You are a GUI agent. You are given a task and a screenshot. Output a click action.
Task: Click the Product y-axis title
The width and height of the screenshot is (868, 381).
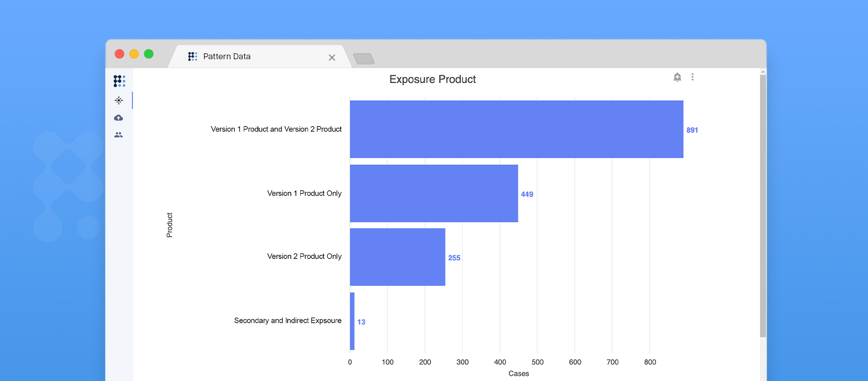tap(170, 225)
